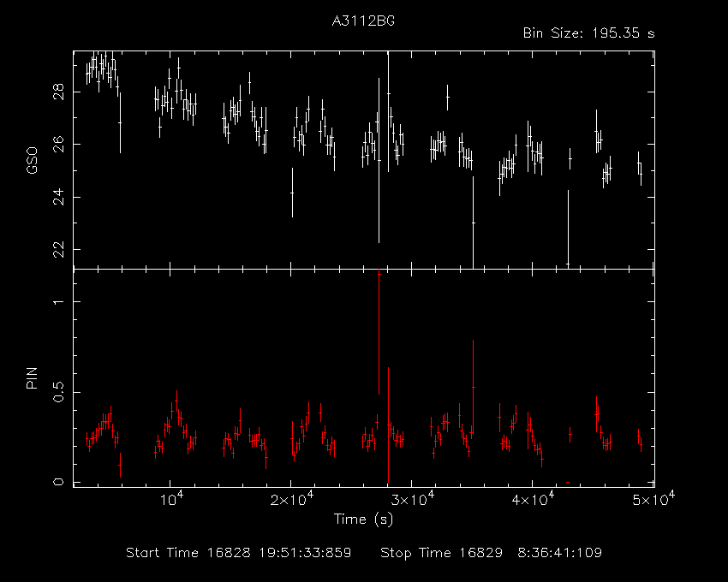
Task: Click the x-axis tick label 5×10^4
Action: (654, 499)
